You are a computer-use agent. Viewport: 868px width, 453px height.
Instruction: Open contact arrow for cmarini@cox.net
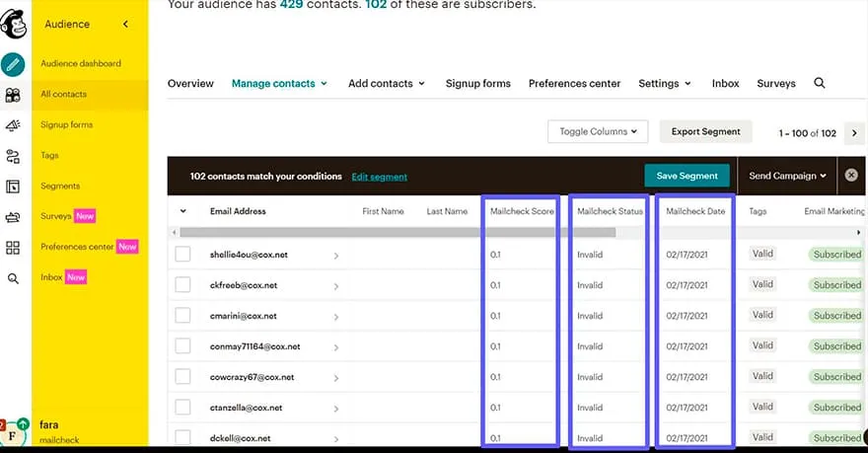pos(336,317)
